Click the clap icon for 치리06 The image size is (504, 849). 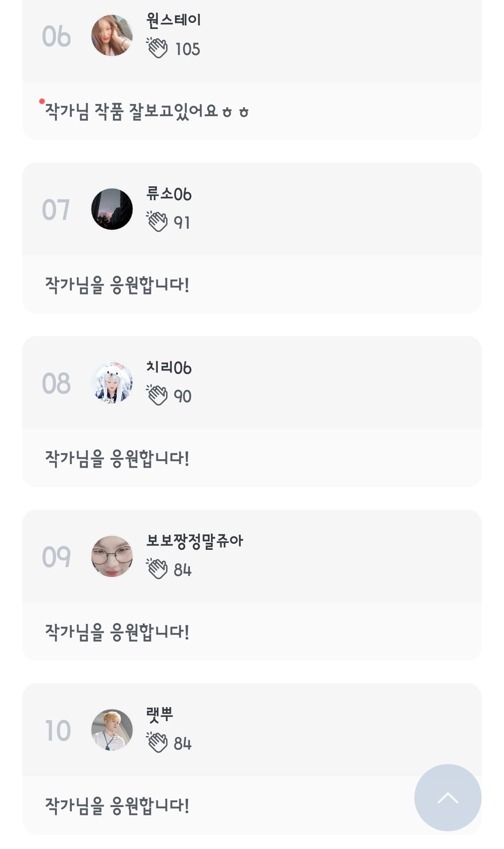pyautogui.click(x=157, y=395)
